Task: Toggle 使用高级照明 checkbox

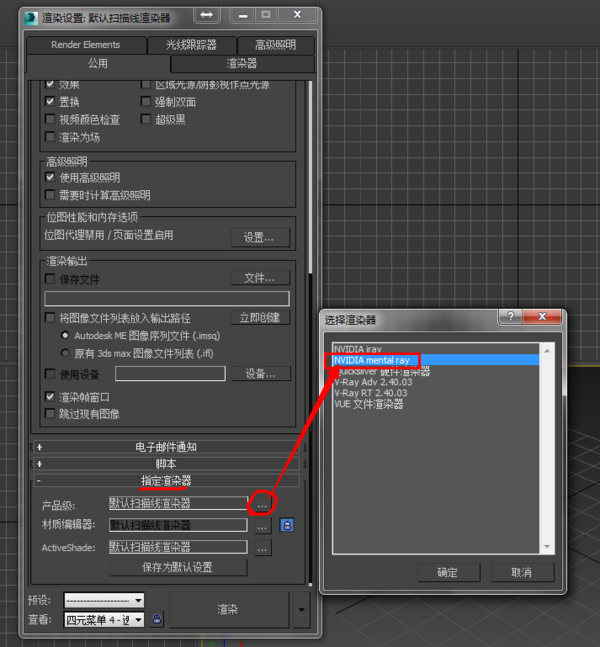Action: (x=50, y=177)
